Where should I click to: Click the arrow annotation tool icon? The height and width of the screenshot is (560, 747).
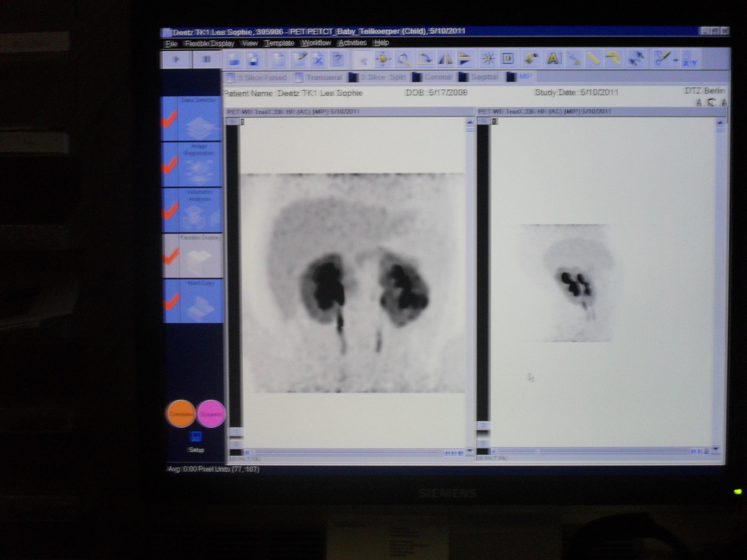point(573,58)
